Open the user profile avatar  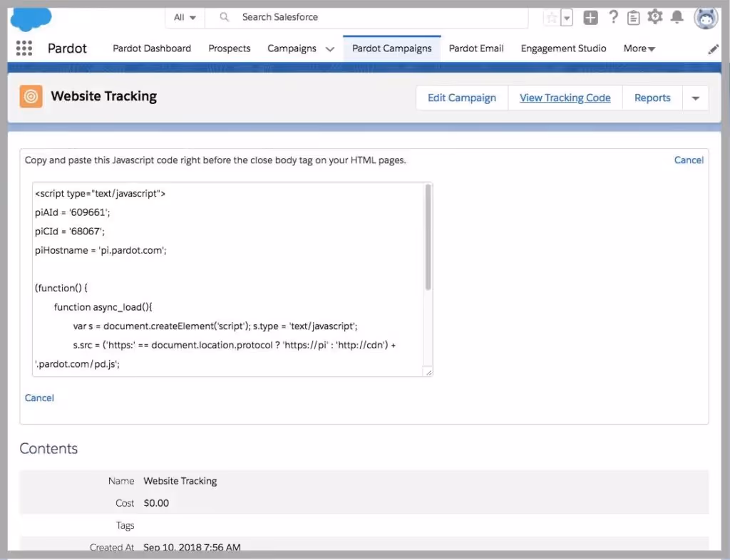(706, 18)
